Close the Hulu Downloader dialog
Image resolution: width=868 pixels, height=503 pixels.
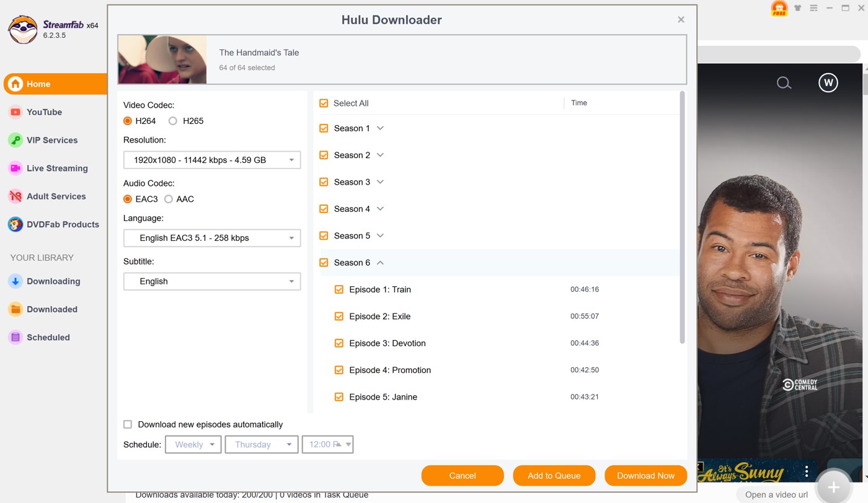point(681,20)
